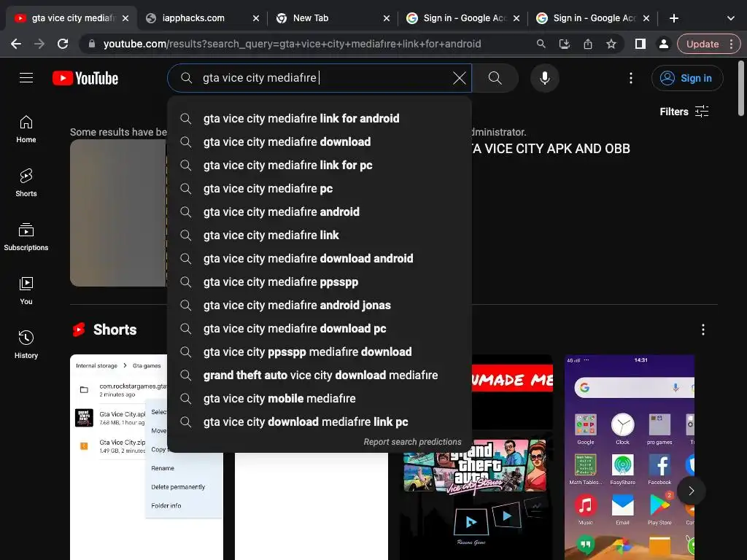Choose suggestion 'mediafire download pc'
747x560 pixels.
click(320, 329)
